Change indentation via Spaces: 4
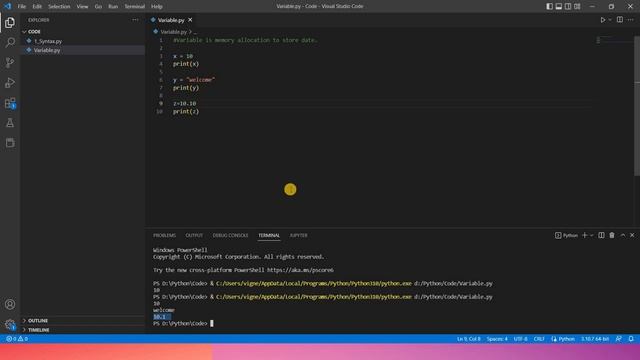 pyautogui.click(x=497, y=339)
